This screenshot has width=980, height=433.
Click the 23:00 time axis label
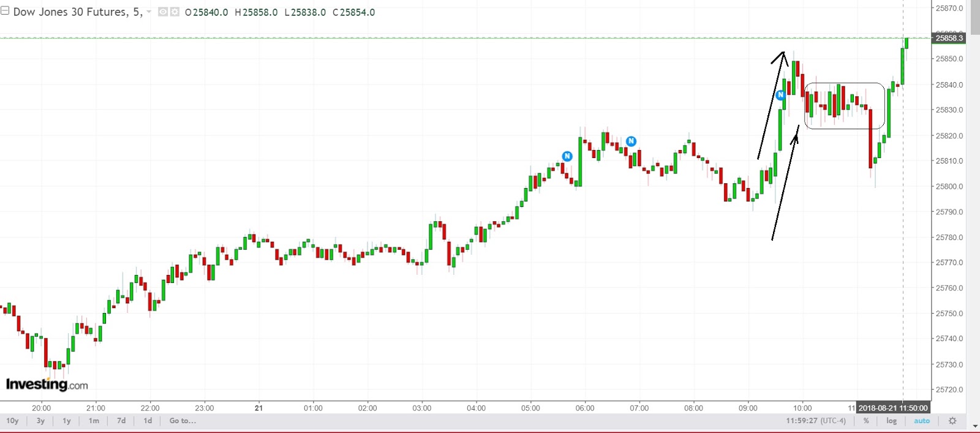pos(205,408)
